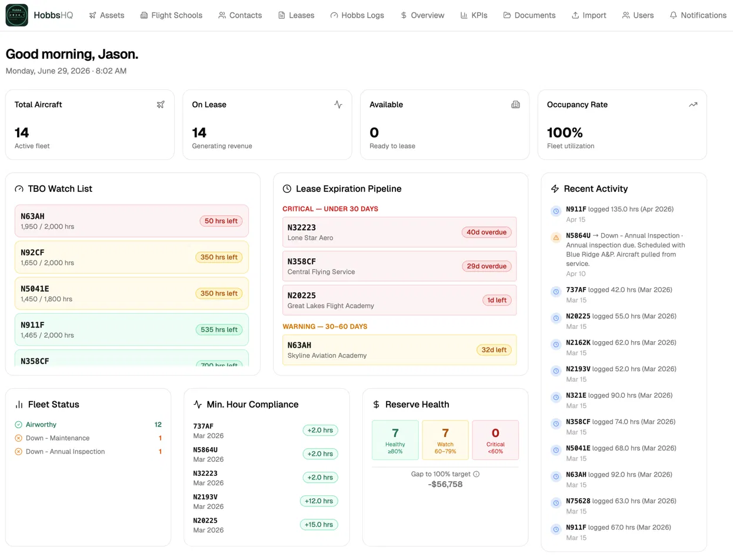Click the x icon next to Down - Maintenance
Image resolution: width=733 pixels, height=560 pixels.
(18, 438)
